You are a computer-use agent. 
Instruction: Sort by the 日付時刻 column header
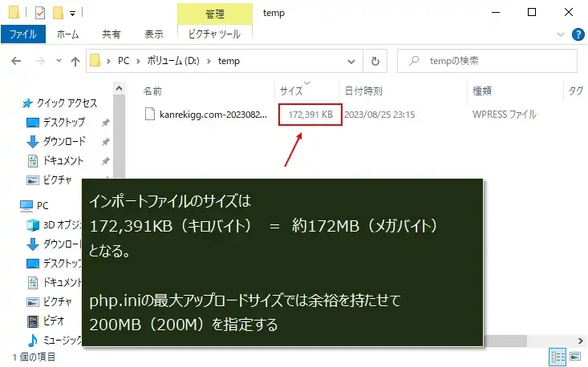pos(363,91)
